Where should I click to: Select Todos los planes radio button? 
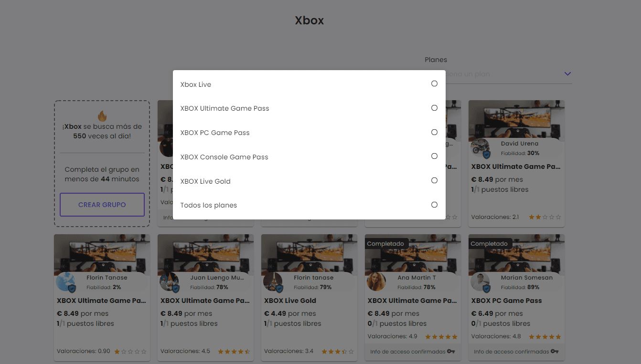(x=434, y=205)
